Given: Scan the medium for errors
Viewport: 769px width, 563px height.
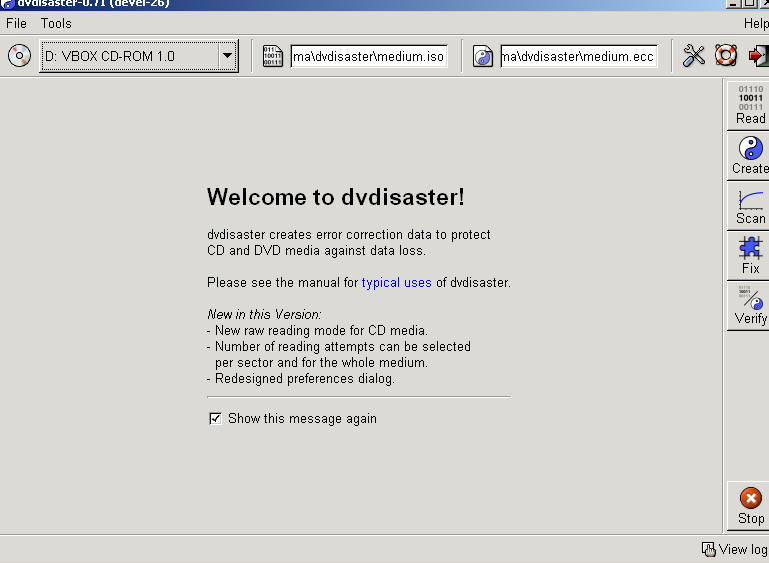Looking at the screenshot, I should pos(748,205).
